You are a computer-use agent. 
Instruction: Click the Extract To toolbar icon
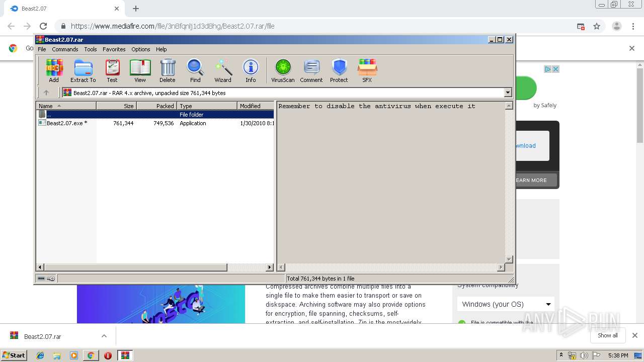coord(83,71)
